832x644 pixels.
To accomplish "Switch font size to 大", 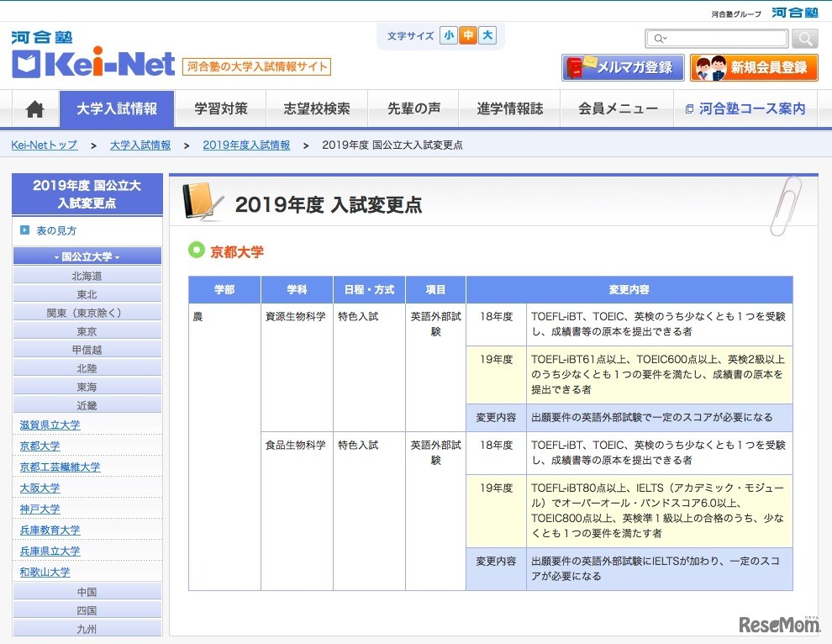I will coord(486,35).
